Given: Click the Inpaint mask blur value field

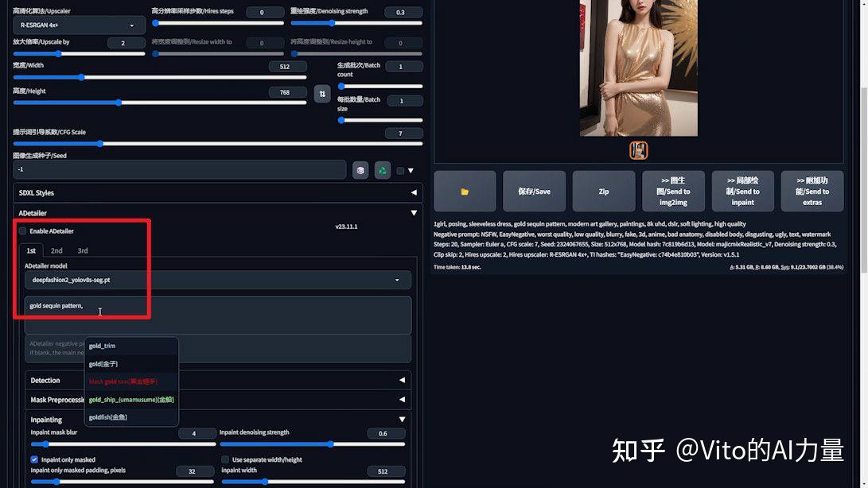Looking at the screenshot, I should point(197,433).
